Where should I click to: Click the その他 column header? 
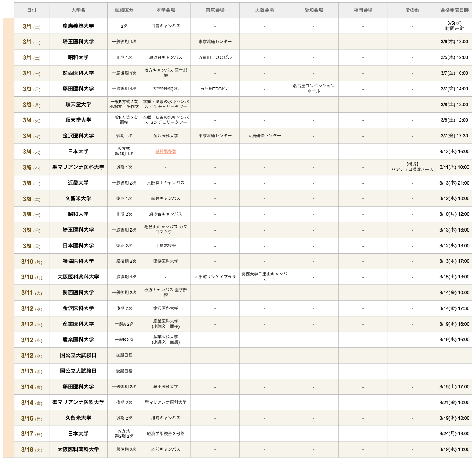tap(412, 10)
